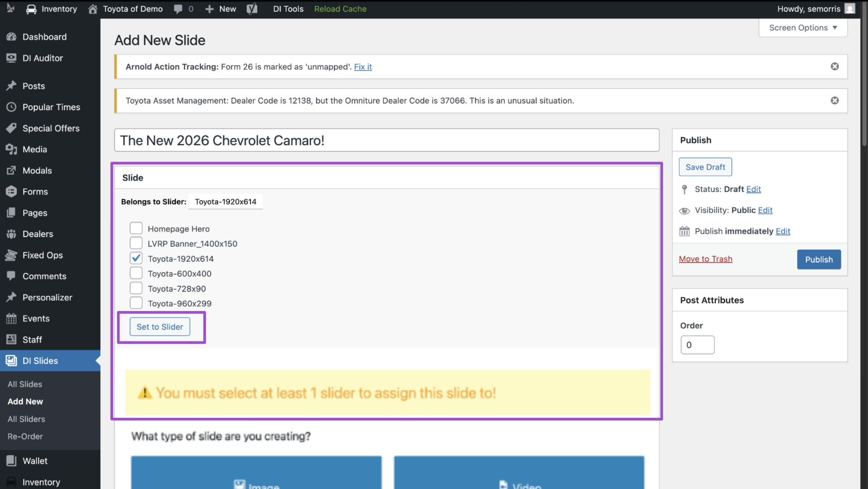Click the Visibility eye icon
868x489 pixels.
pyautogui.click(x=684, y=211)
